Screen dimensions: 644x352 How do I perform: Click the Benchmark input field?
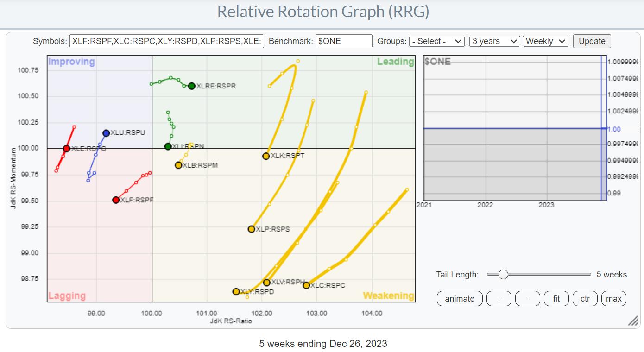tap(344, 41)
